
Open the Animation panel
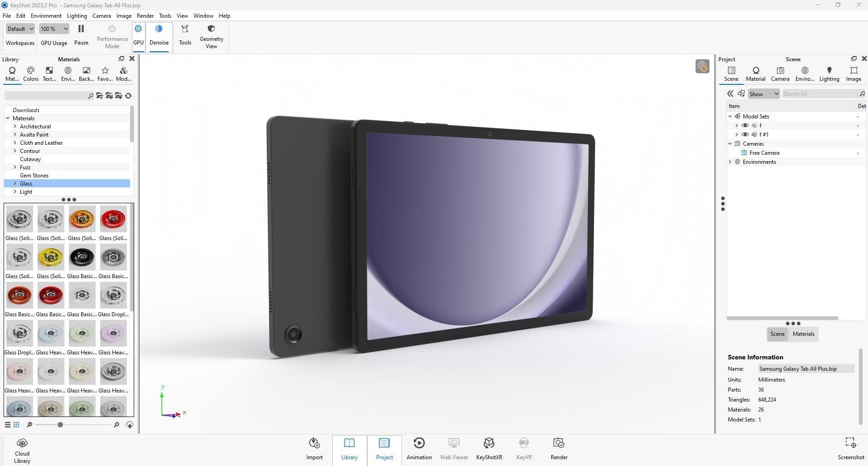[x=419, y=449]
